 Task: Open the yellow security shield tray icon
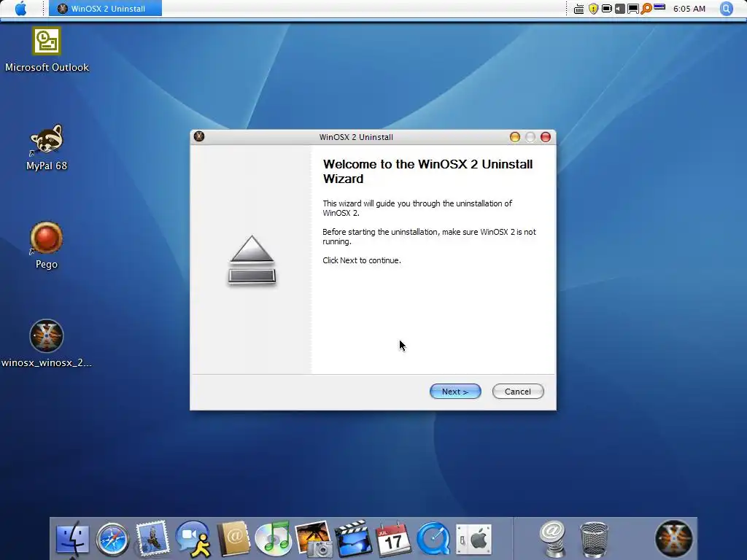pos(593,9)
